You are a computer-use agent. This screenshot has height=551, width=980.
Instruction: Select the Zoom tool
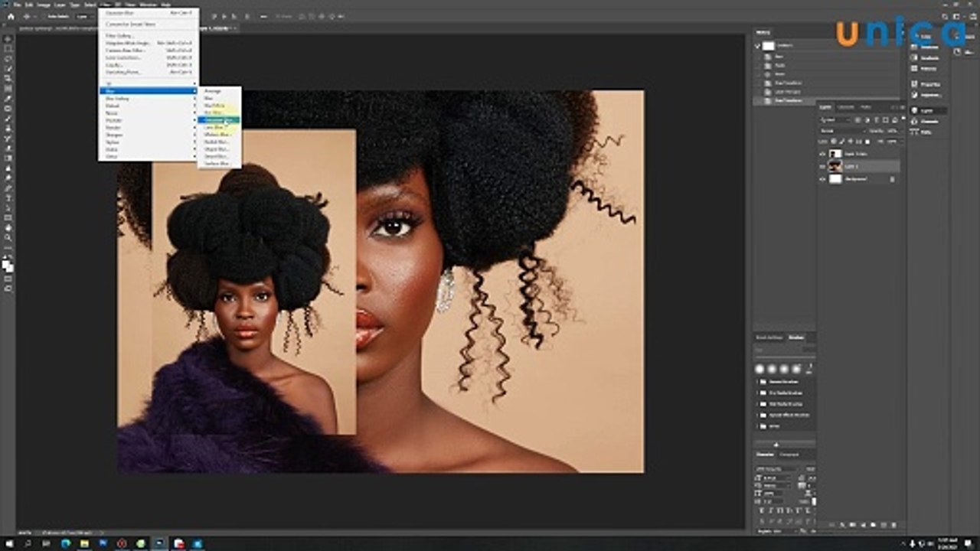(8, 237)
